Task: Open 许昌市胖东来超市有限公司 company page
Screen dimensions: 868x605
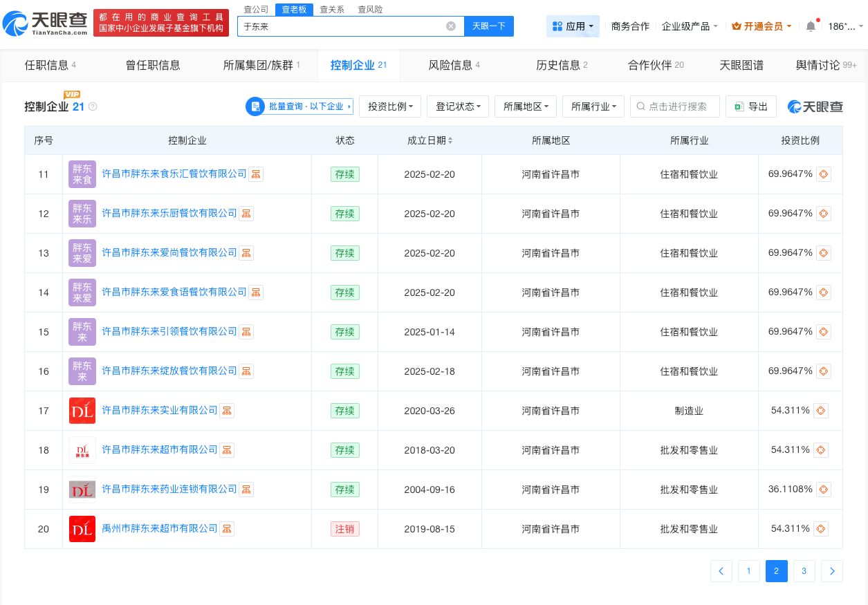Action: (160, 449)
